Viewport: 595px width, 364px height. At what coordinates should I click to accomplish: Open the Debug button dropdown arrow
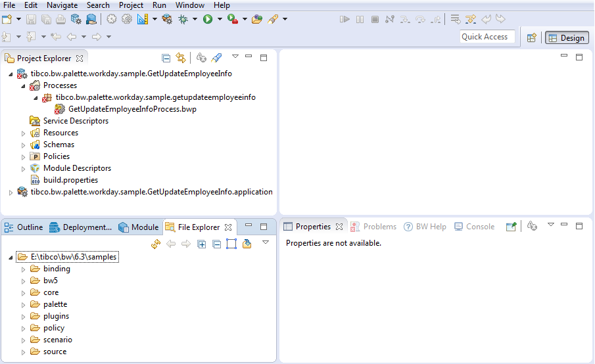(x=195, y=19)
